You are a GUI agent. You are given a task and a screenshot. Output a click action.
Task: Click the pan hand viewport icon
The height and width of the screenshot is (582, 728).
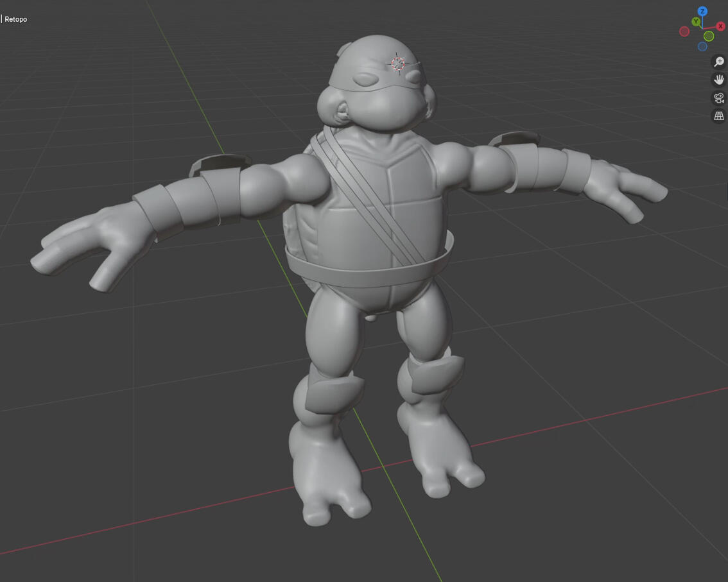click(x=719, y=80)
